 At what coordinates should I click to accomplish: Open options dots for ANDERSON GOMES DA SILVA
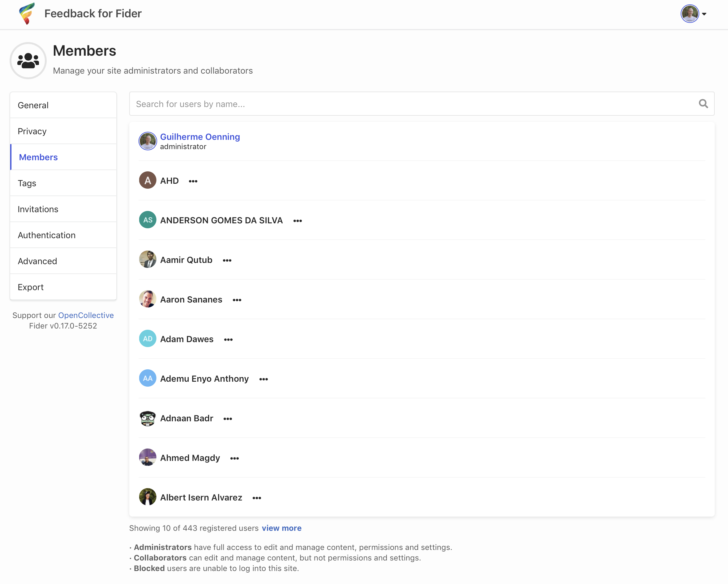pyautogui.click(x=298, y=221)
